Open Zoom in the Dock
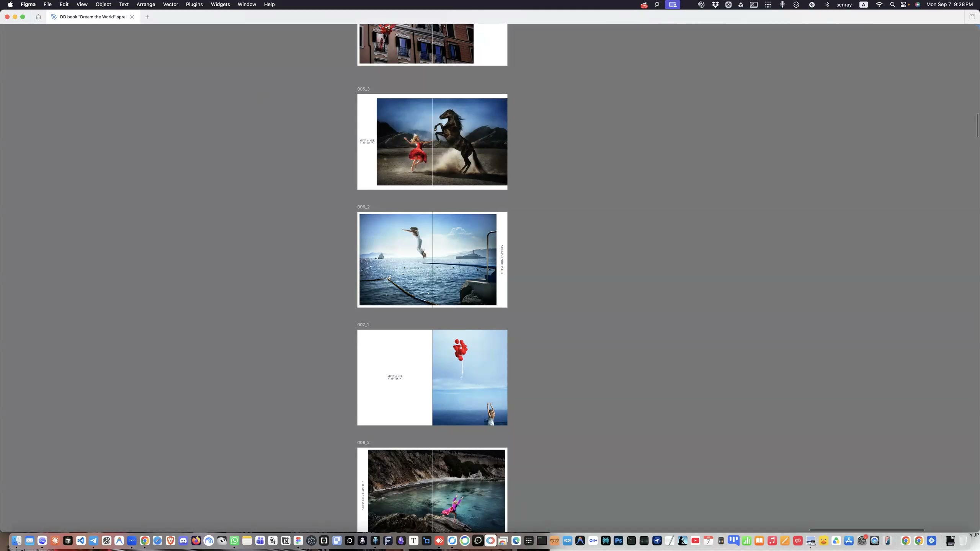This screenshot has height=551, width=980. (x=132, y=541)
